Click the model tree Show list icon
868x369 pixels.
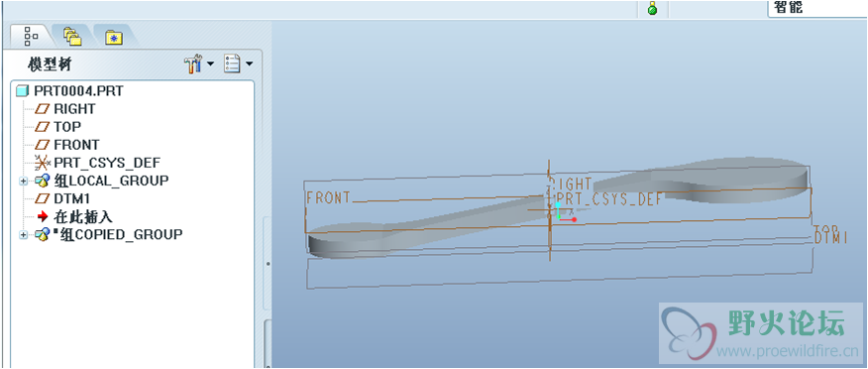(232, 64)
